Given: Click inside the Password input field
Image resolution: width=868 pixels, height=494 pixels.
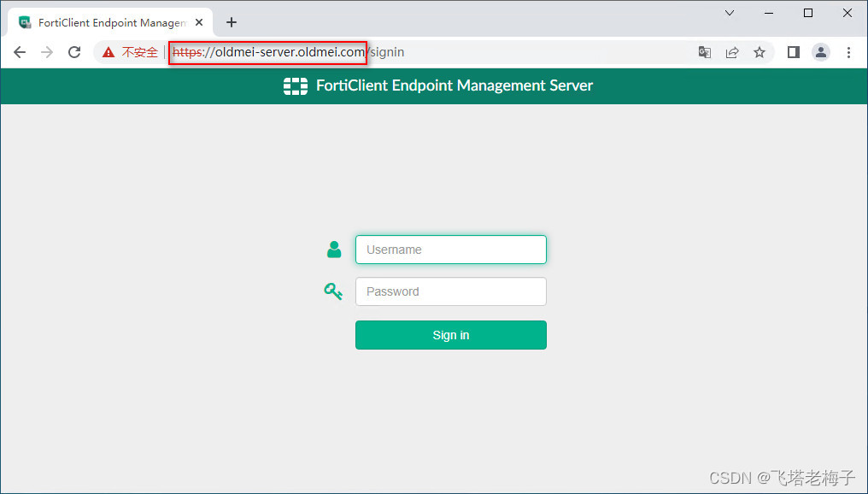Looking at the screenshot, I should (x=450, y=291).
